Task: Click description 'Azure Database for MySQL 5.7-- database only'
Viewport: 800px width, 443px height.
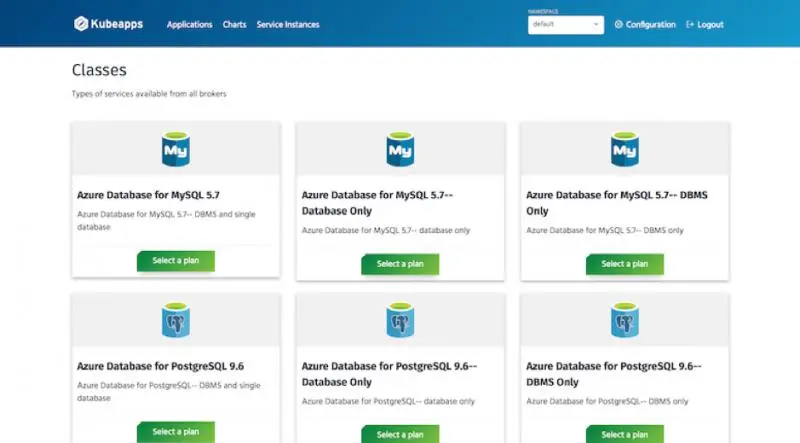Action: (x=386, y=230)
